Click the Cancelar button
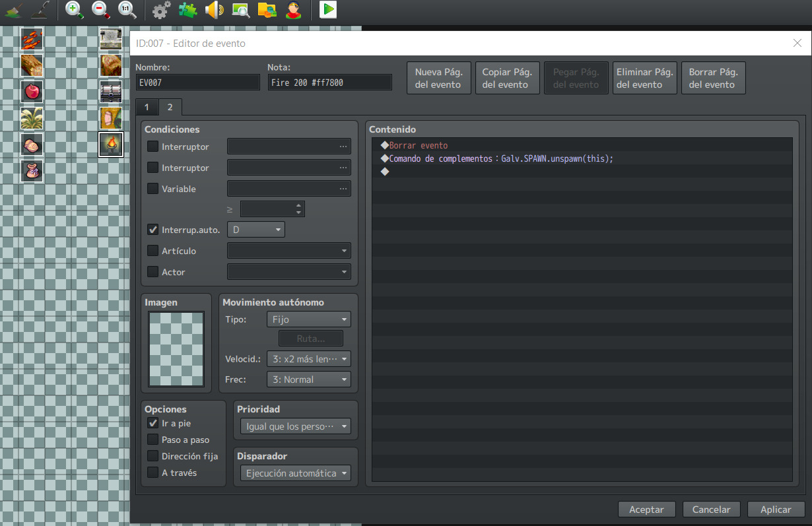Image resolution: width=812 pixels, height=526 pixels. [711, 510]
